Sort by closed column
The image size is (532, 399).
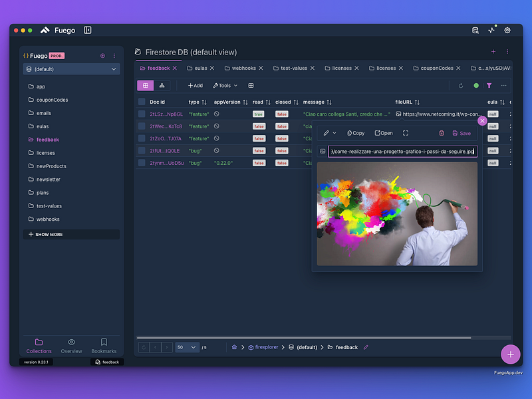tap(296, 102)
